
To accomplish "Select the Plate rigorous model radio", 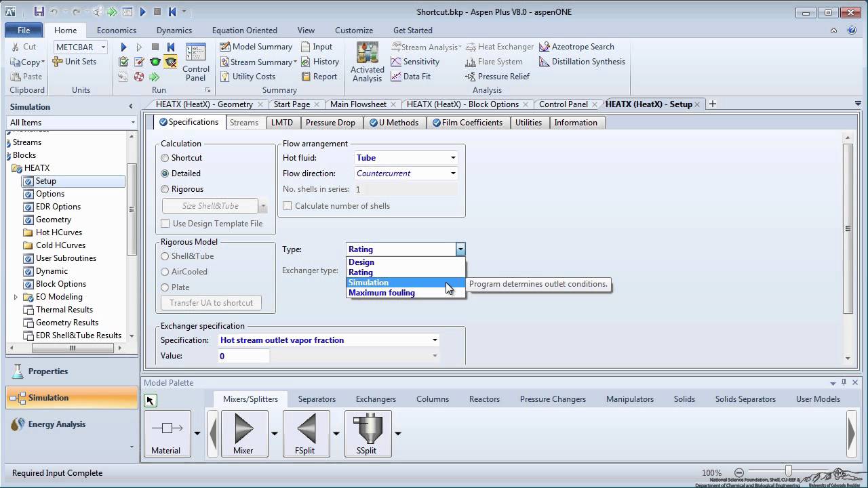I will click(x=165, y=287).
